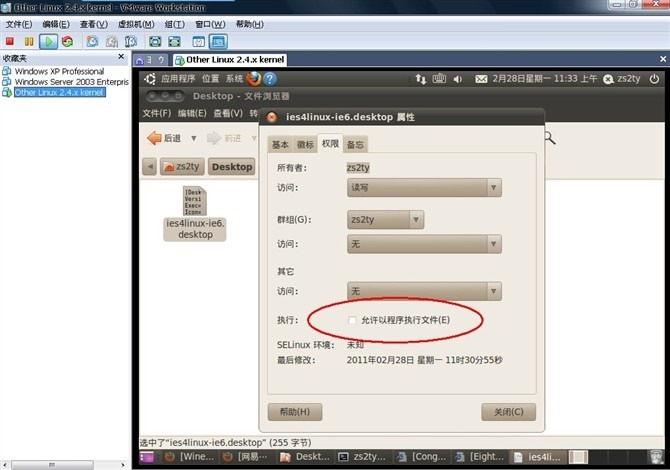Click the volume speaker icon in panel

[458, 79]
